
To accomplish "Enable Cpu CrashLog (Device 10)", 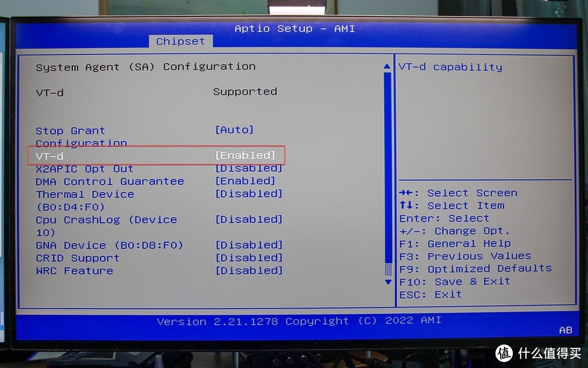I will (249, 219).
